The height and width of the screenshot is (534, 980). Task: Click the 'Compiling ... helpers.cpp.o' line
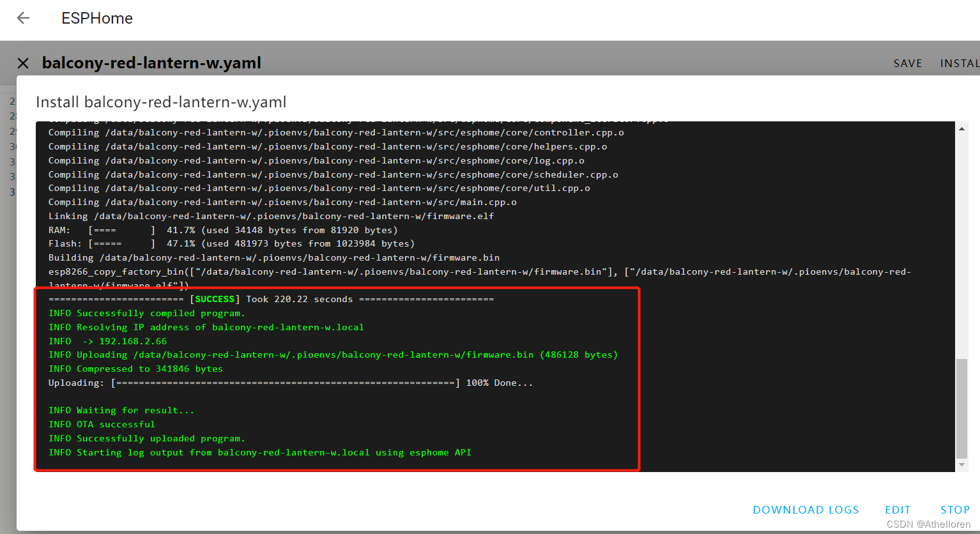(x=328, y=146)
